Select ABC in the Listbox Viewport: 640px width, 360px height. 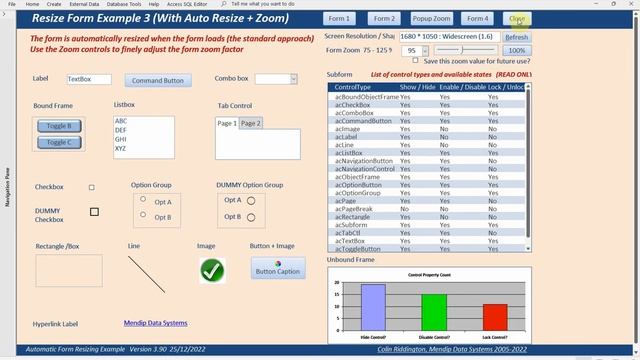pyautogui.click(x=144, y=121)
